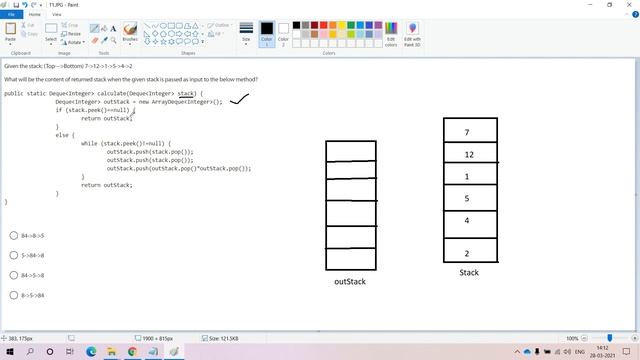
Task: Open the Action Center notifications icon
Action: (x=627, y=351)
